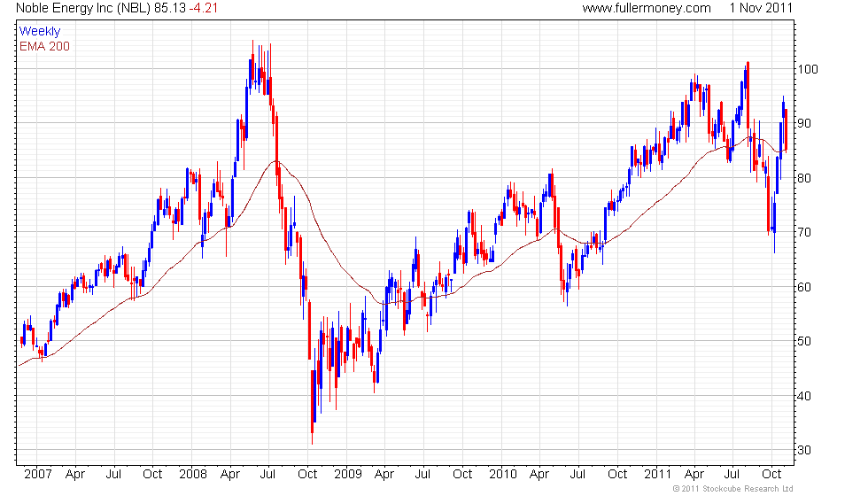Click the last red candle of Nov 2011
Screen dimensions: 868x496
click(787, 130)
